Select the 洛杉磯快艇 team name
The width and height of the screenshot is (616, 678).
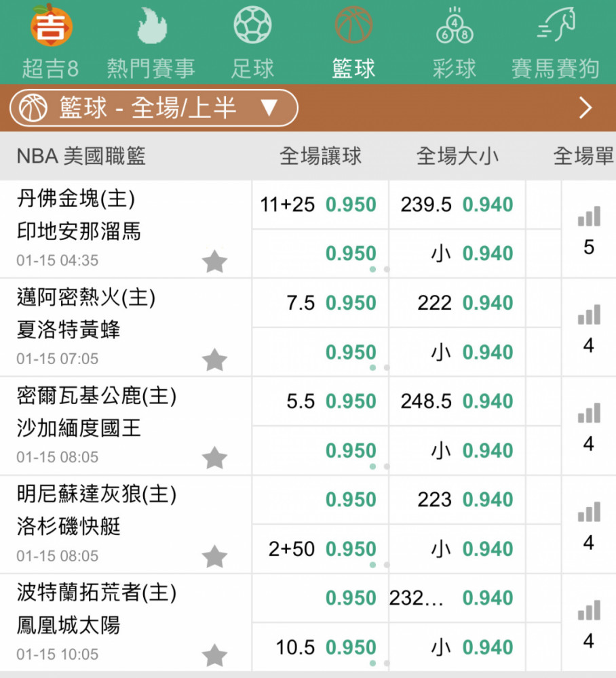click(x=69, y=527)
